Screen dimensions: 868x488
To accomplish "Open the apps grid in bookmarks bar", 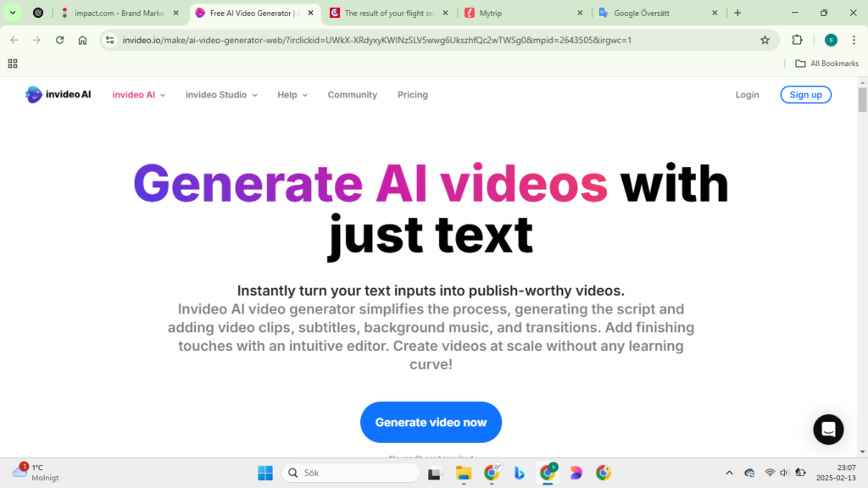I will pyautogui.click(x=13, y=64).
